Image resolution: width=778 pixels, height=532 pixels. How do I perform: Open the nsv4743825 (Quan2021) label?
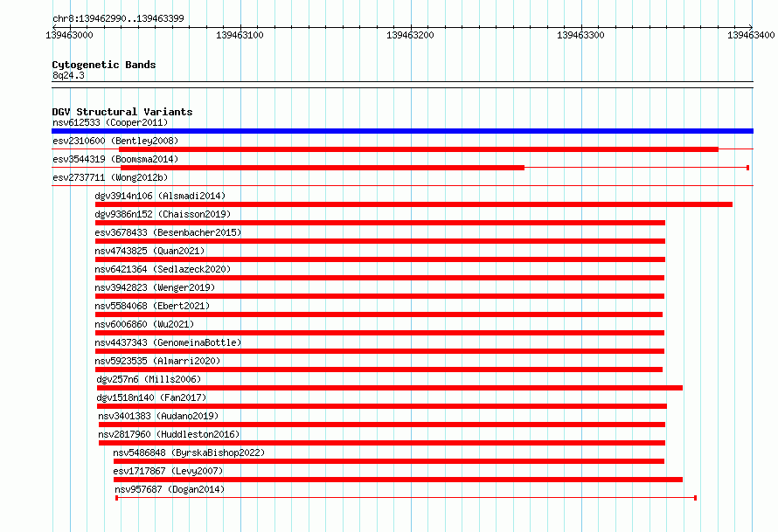[x=149, y=251]
